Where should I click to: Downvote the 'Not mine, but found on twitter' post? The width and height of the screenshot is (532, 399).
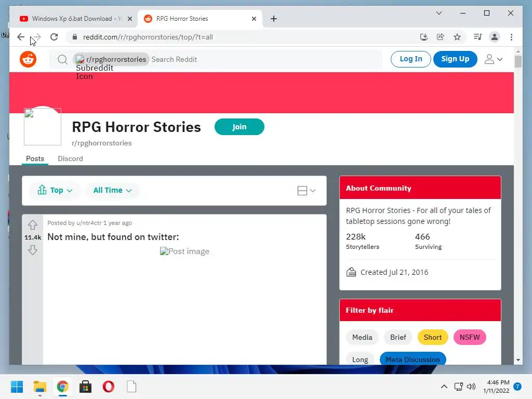33,250
